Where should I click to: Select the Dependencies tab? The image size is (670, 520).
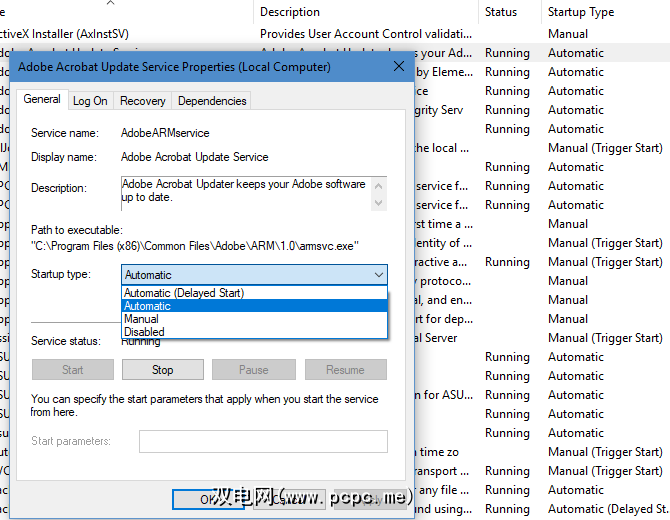(x=212, y=101)
